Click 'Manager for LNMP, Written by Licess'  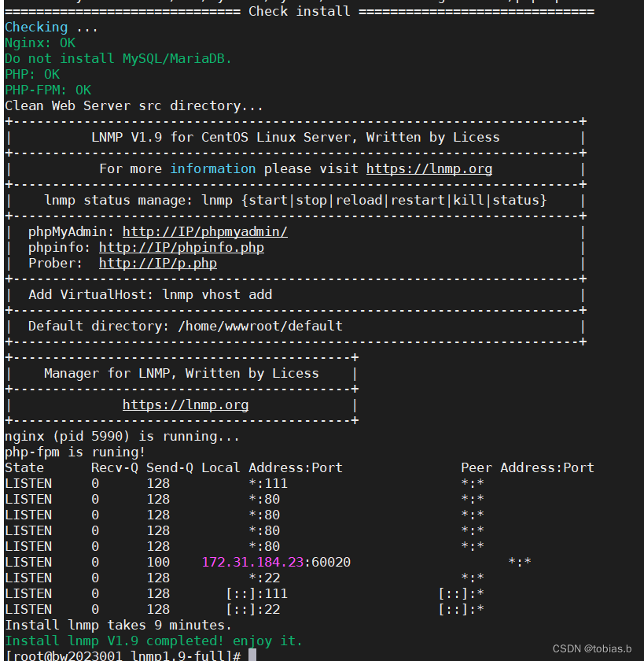pos(182,374)
